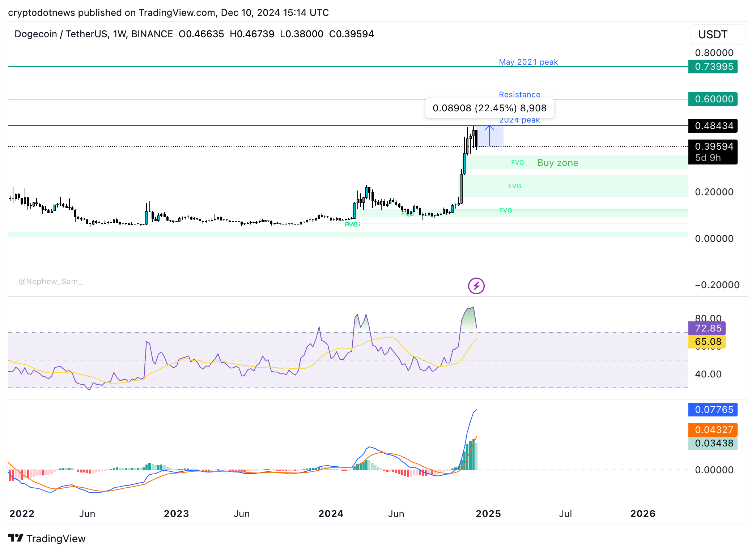Select the 0.60000 resistance price label
This screenshot has height=552, width=756.
click(x=713, y=99)
